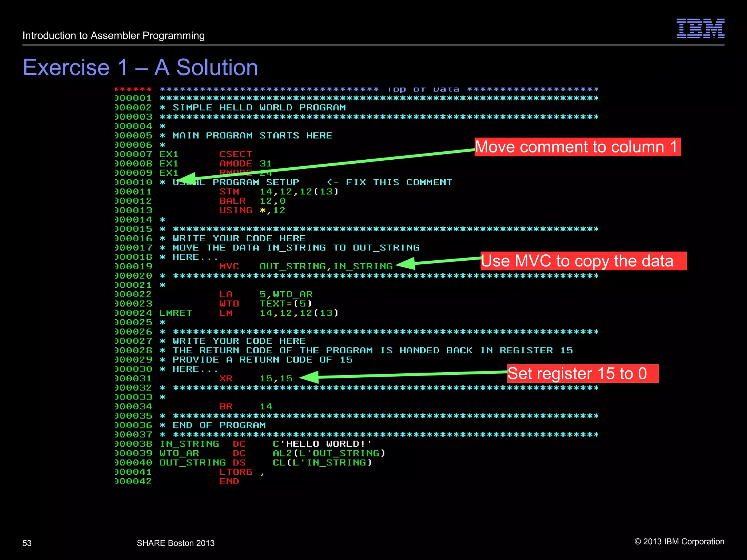Click 'XR 15,15' on line 000031
The height and width of the screenshot is (560, 747).
(x=256, y=379)
